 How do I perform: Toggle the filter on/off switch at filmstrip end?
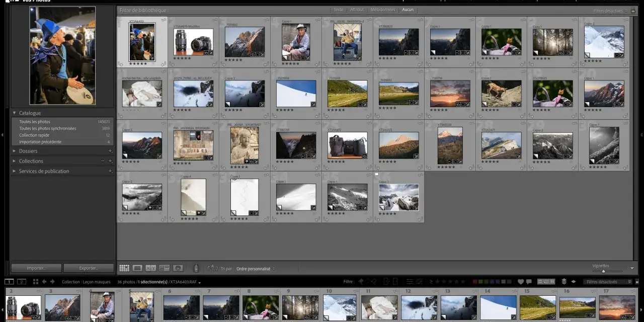tap(637, 282)
